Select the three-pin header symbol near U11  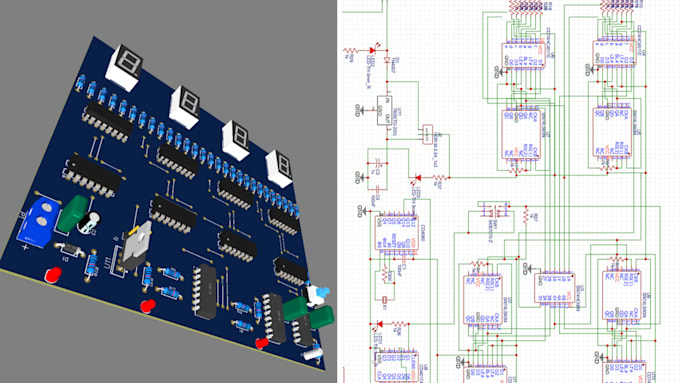tap(428, 134)
